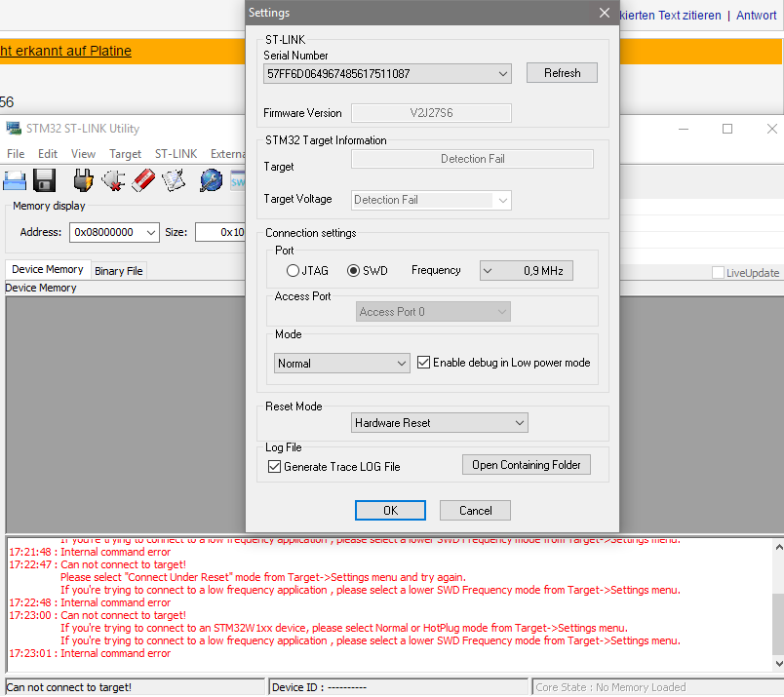Click log entry '17:21:48 : Internal command error'
784x697 pixels.
pyautogui.click(x=90, y=553)
